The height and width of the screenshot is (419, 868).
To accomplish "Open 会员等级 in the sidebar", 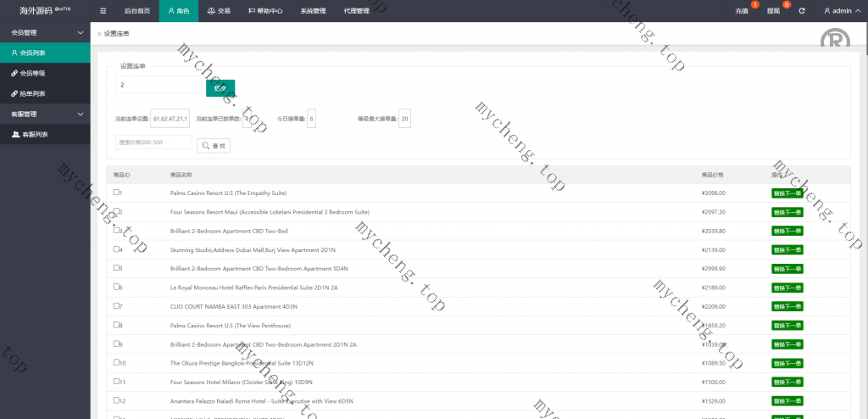I will click(x=33, y=73).
